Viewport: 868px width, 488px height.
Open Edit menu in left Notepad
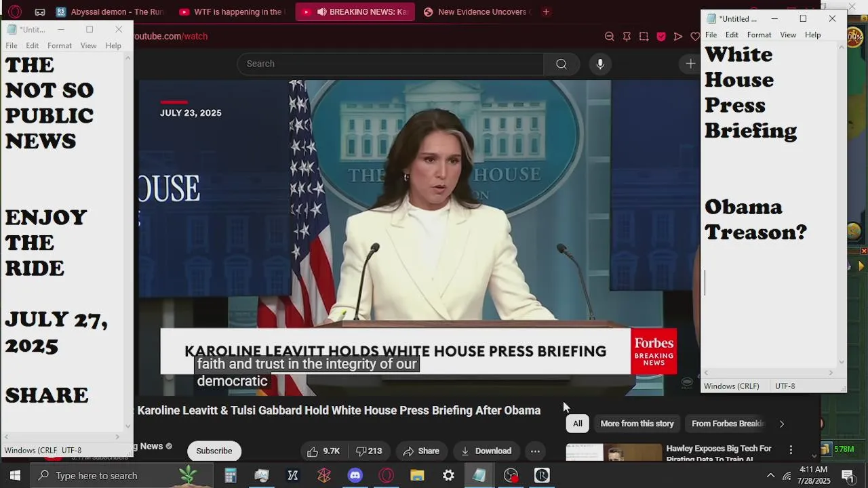pos(33,45)
